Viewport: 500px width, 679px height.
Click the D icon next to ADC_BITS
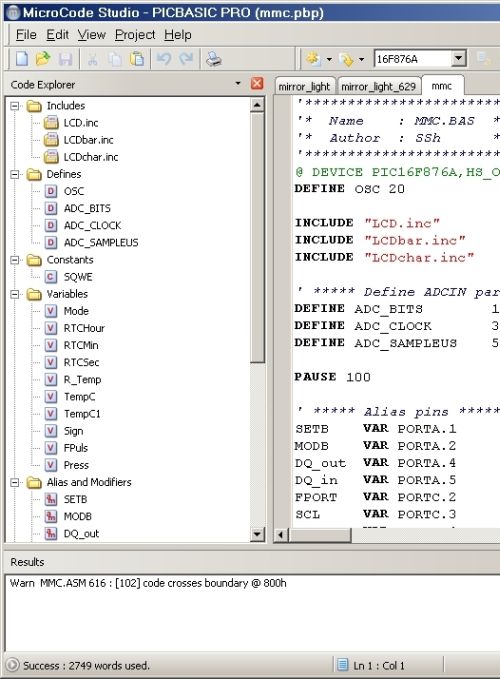51,208
